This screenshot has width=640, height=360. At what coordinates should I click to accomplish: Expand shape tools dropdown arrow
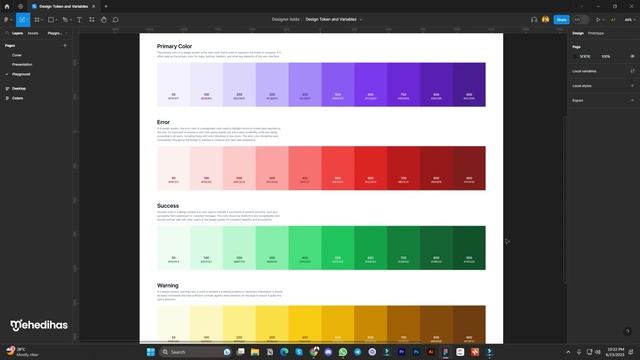(x=56, y=20)
